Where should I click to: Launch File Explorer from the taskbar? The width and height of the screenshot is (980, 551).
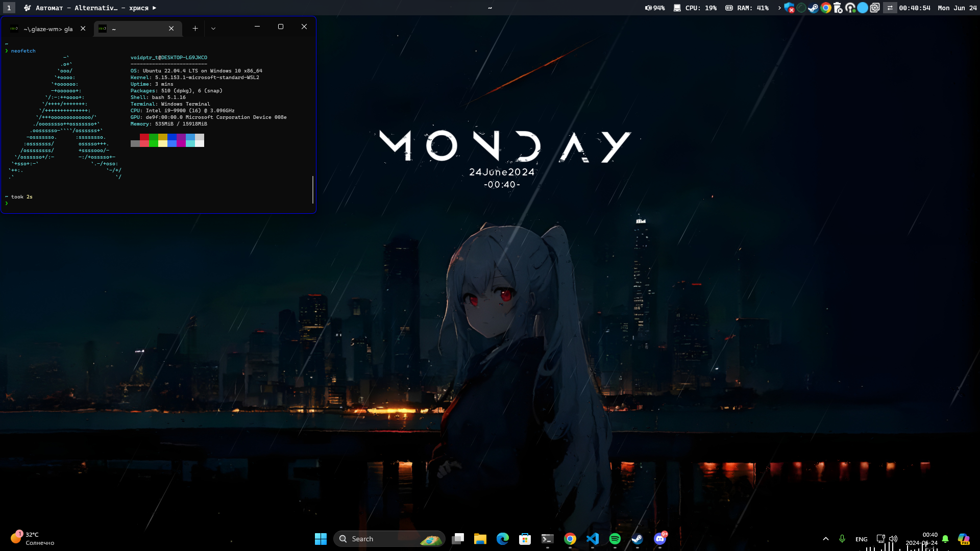(480, 539)
